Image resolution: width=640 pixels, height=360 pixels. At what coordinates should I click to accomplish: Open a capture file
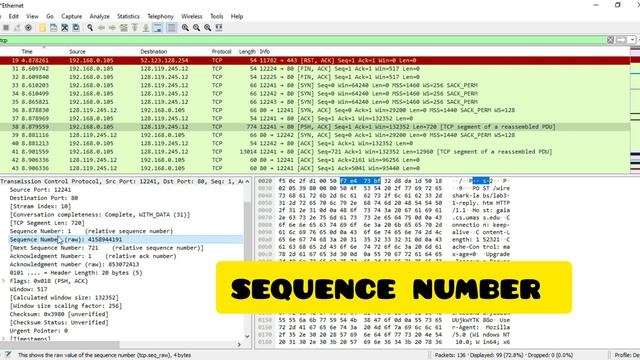(42, 28)
